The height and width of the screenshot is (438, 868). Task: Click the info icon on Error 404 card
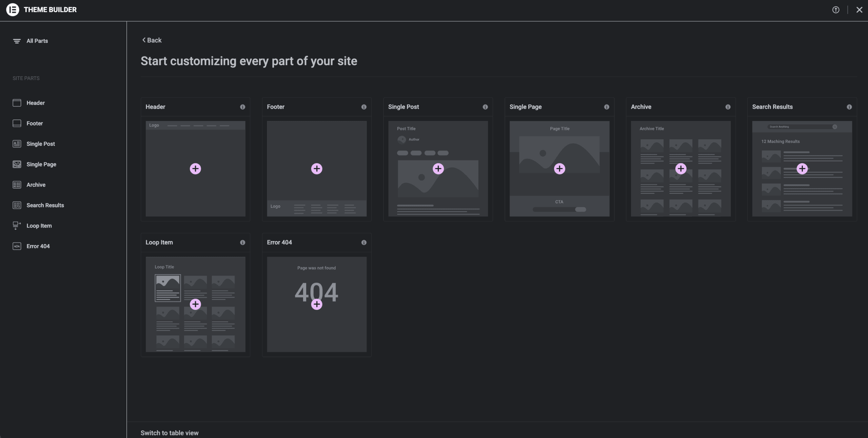tap(364, 243)
